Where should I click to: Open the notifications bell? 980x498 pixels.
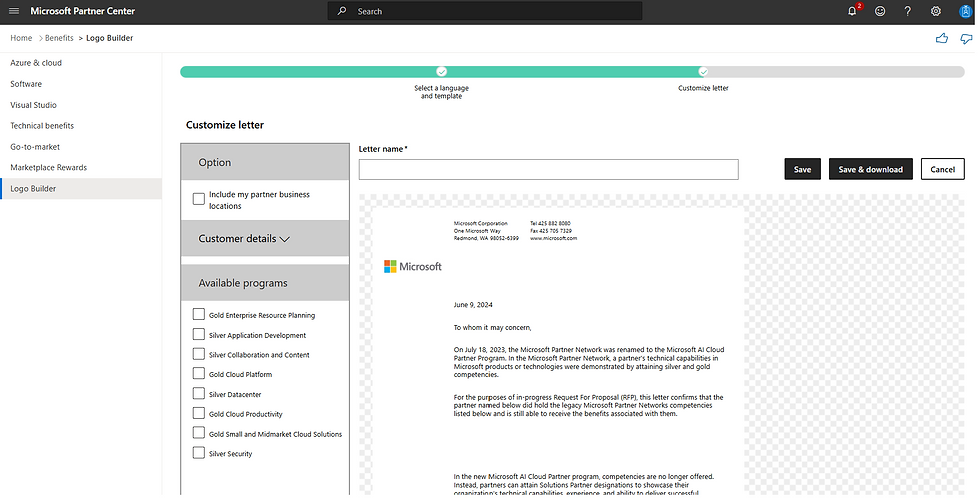pyautogui.click(x=852, y=11)
